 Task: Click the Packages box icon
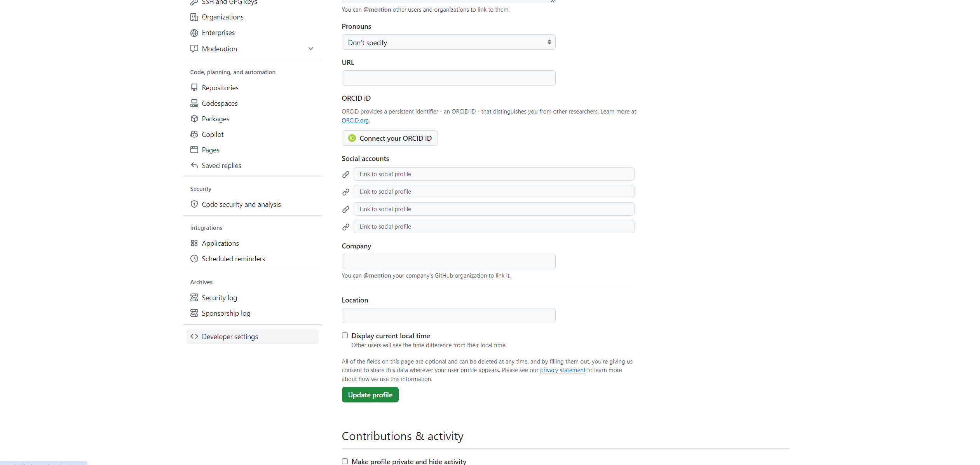click(194, 119)
